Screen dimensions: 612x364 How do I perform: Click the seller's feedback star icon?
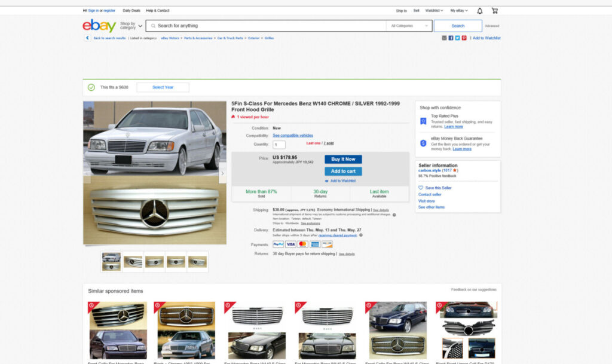tap(455, 170)
